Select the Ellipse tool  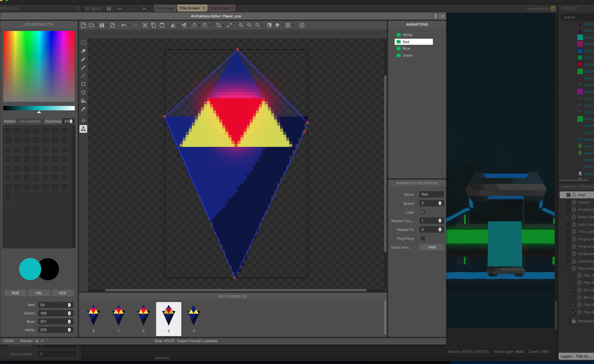(83, 92)
